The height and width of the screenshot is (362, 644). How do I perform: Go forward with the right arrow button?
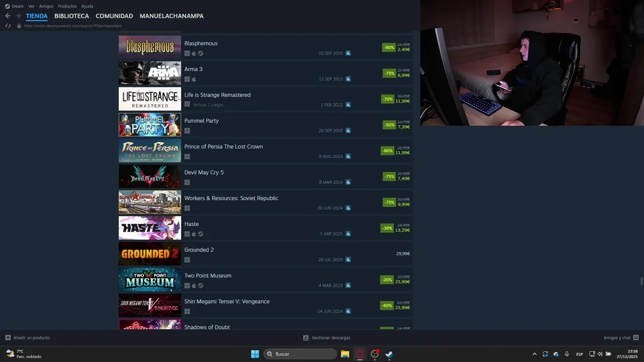(18, 16)
